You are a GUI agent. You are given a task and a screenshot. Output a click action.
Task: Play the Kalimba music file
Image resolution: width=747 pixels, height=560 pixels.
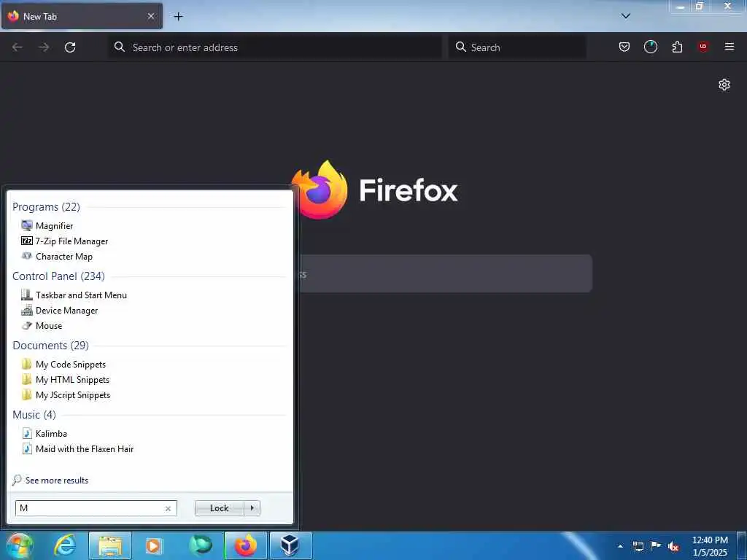click(x=44, y=434)
